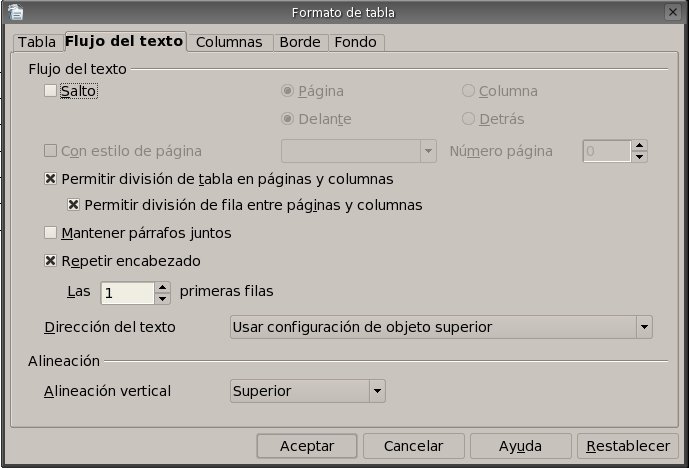Click the Cancelar button

[414, 445]
